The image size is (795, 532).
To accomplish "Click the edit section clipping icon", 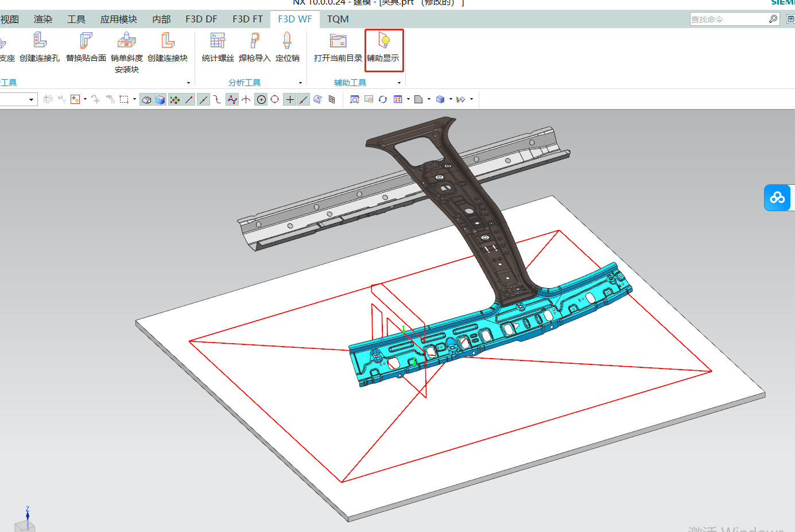I will pyautogui.click(x=461, y=99).
